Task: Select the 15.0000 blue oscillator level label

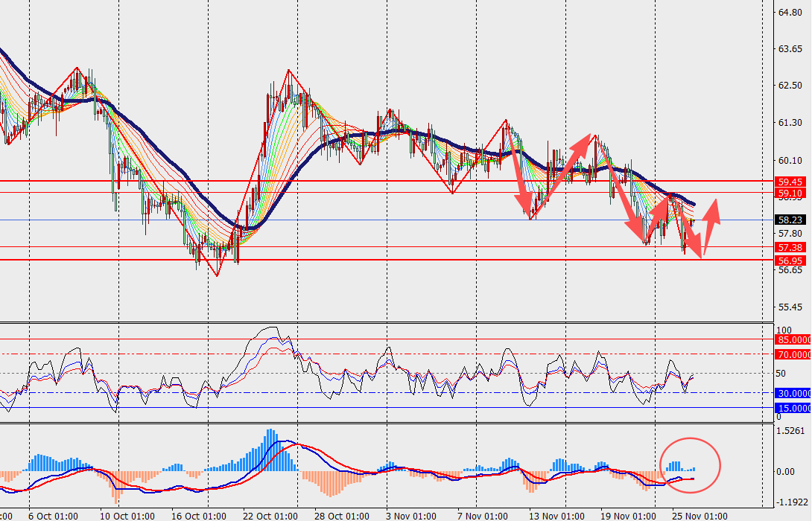Action: point(793,408)
